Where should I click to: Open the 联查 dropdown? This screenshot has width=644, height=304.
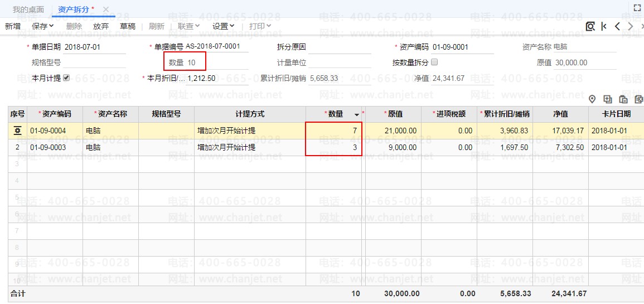(188, 26)
